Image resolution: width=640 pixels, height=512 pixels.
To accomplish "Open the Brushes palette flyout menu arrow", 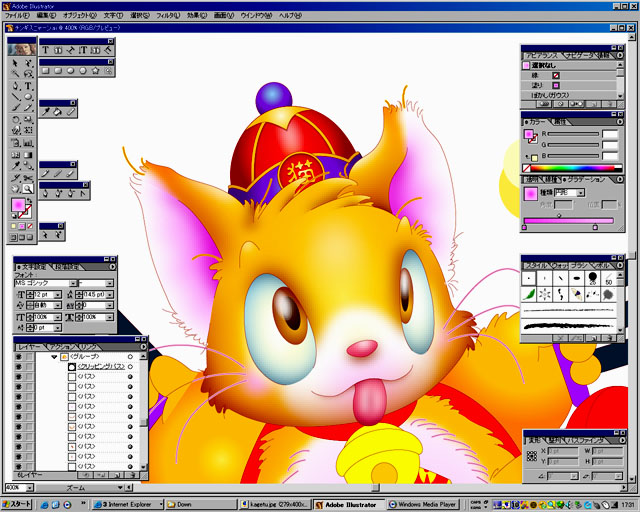I will tap(620, 265).
